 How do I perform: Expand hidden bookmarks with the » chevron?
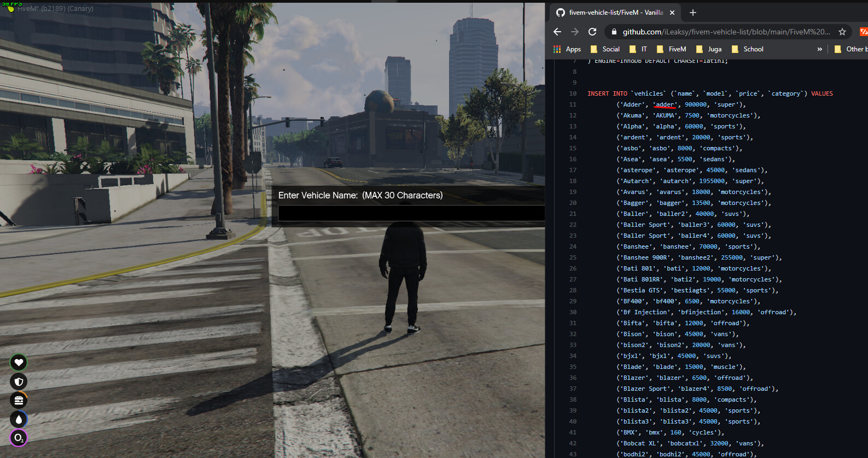(x=819, y=49)
